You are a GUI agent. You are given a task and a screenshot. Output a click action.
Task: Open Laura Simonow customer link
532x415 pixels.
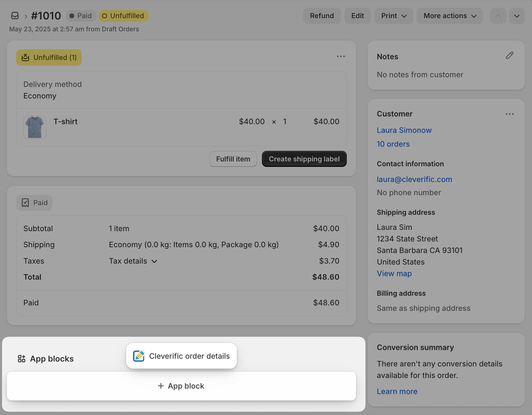coord(404,130)
